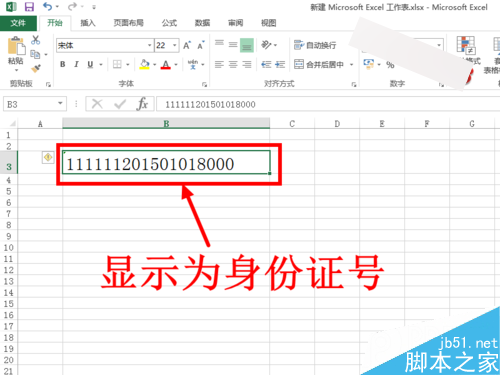Select row 10 header
Image resolution: width=500 pixels, height=375 pixels.
click(x=9, y=248)
